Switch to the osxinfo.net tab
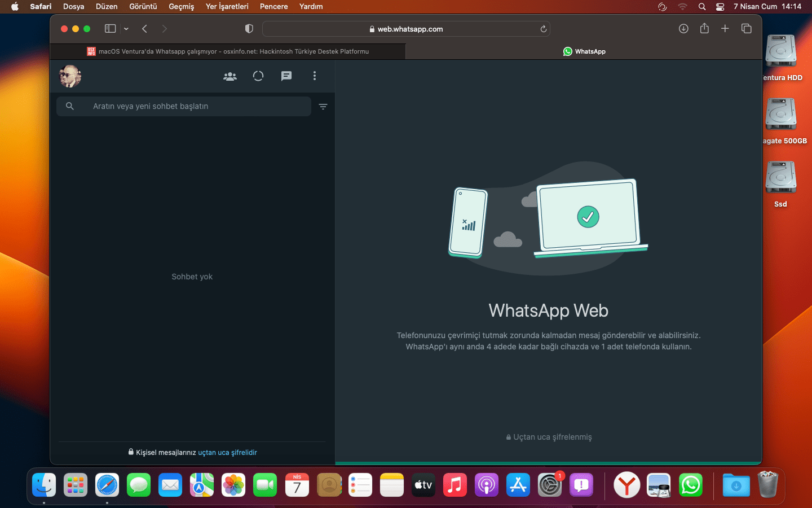The width and height of the screenshot is (812, 508). [x=228, y=51]
